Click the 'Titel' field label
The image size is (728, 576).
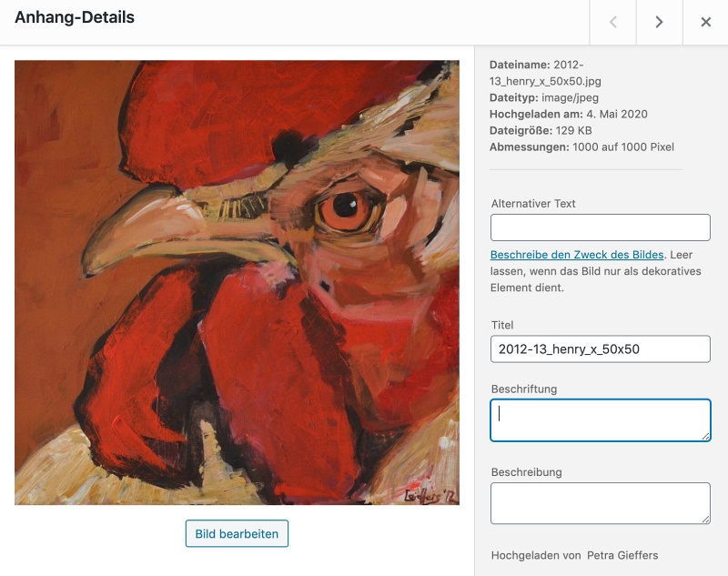[x=502, y=325]
